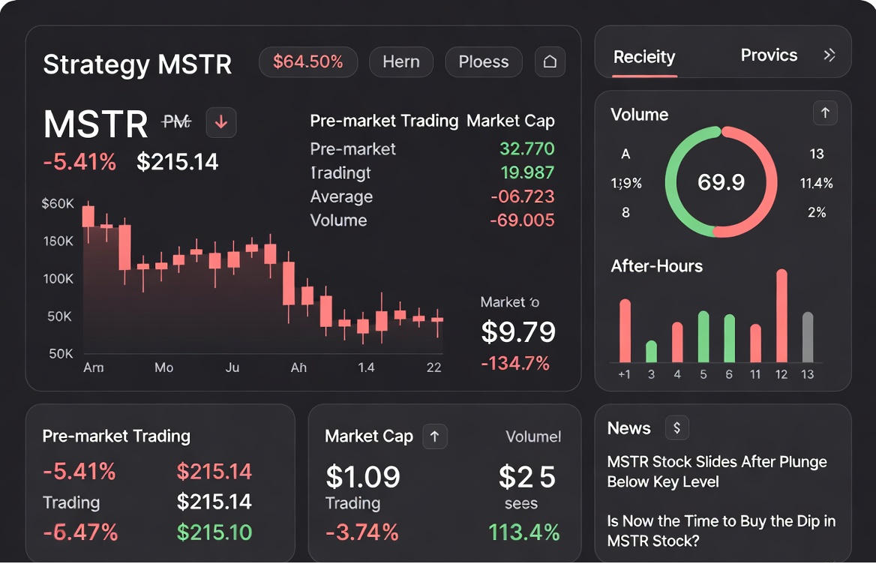Click the double-chevron beside Provics
876x588 pixels.
(829, 54)
